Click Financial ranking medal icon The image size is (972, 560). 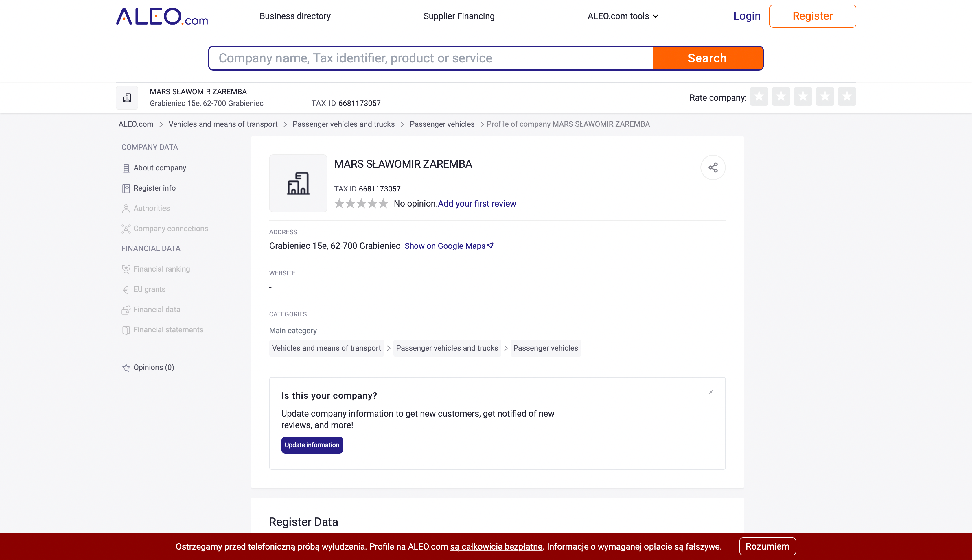coord(126,270)
